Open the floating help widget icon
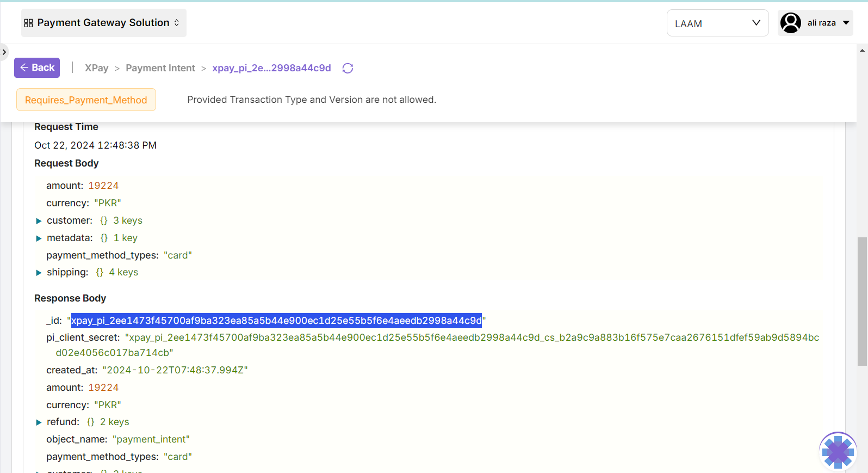Image resolution: width=868 pixels, height=473 pixels. point(838,451)
